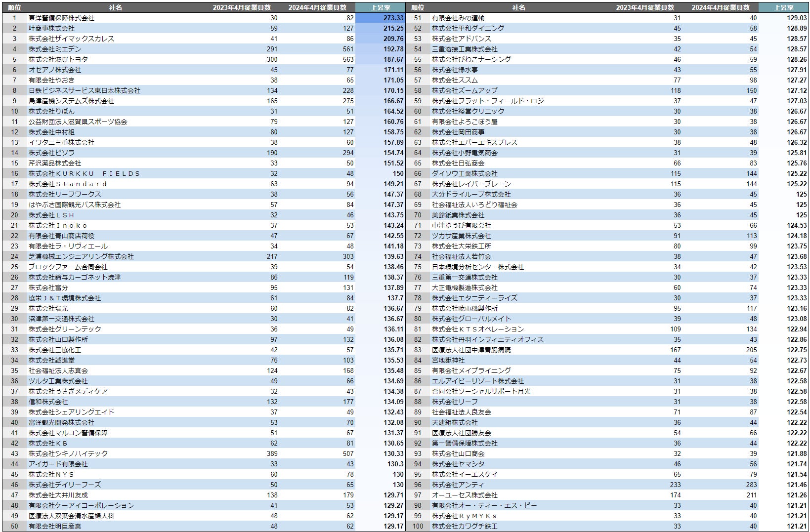Select 株式会社デイリーフーズ
810x532 pixels.
65,485
